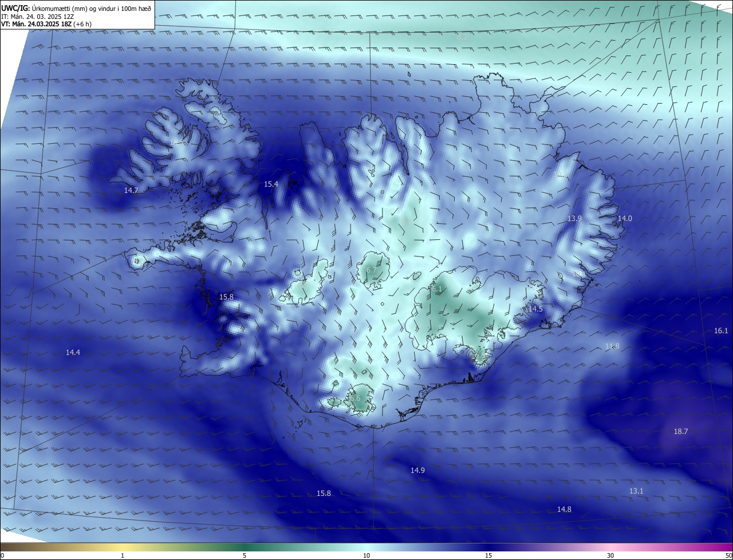The image size is (733, 560).
Task: Click the Langjökull glacier outline
Action: (306, 282)
